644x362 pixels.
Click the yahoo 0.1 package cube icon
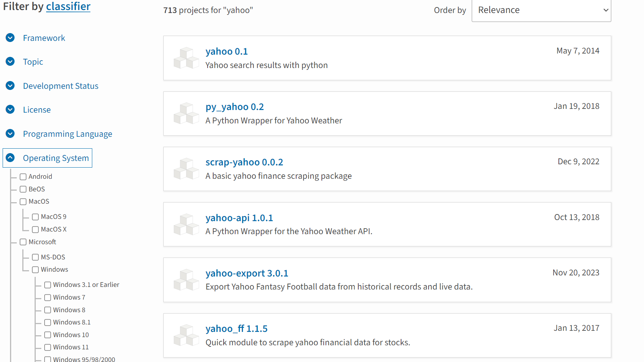[186, 58]
